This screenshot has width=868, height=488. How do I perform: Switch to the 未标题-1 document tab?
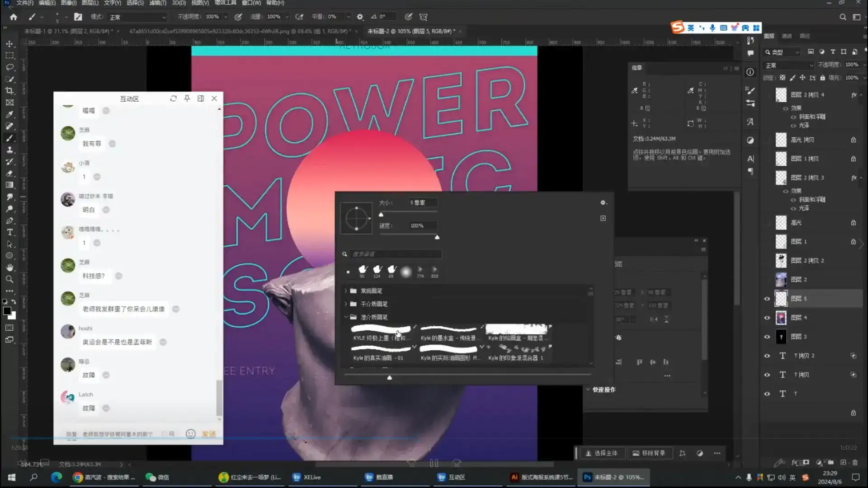[x=68, y=31]
